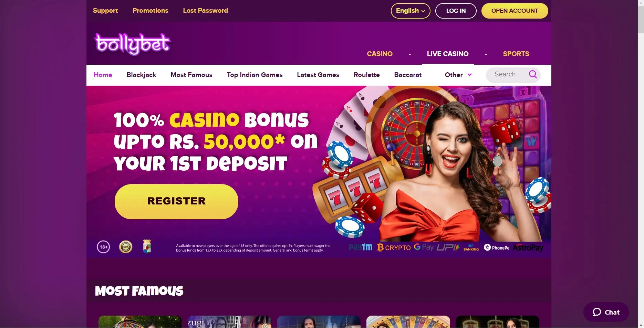The height and width of the screenshot is (328, 644).
Task: Click the Lost Password link
Action: tap(205, 10)
